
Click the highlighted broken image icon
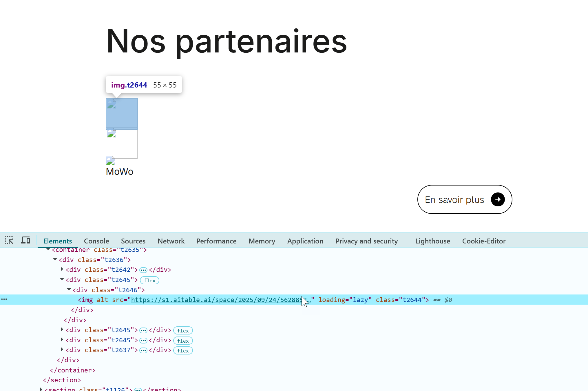112,104
